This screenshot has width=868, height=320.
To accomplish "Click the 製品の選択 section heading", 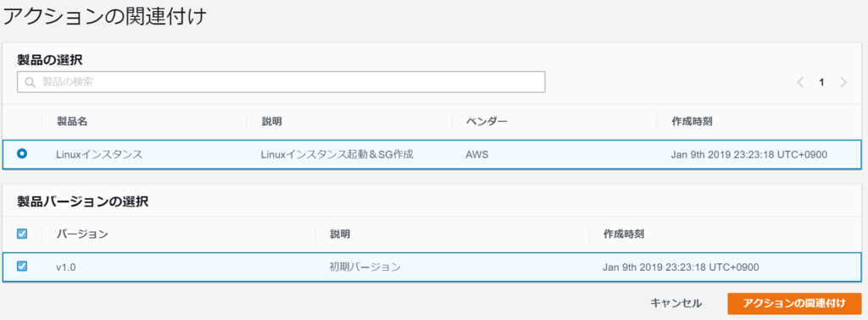I will click(50, 59).
